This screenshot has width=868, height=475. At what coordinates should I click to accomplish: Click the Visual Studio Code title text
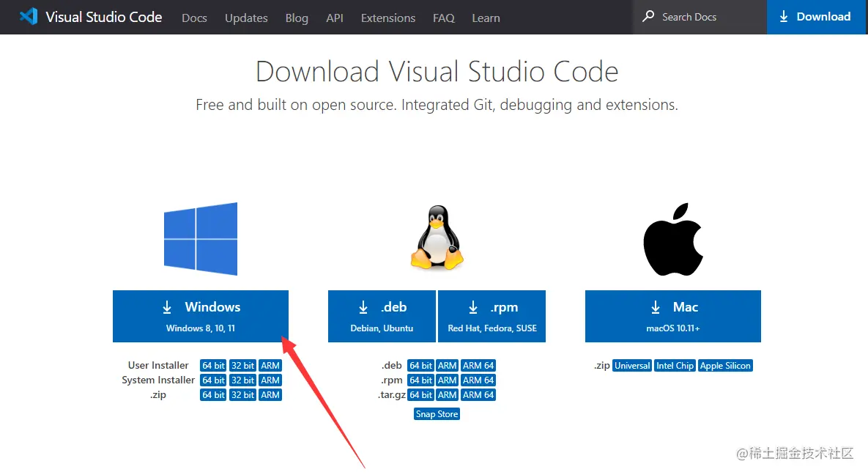103,17
